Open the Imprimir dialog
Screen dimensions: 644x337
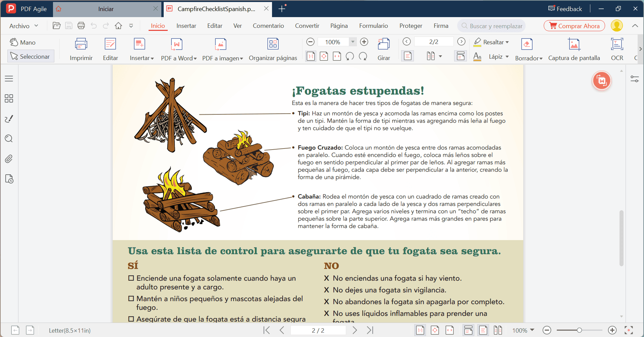pos(81,49)
